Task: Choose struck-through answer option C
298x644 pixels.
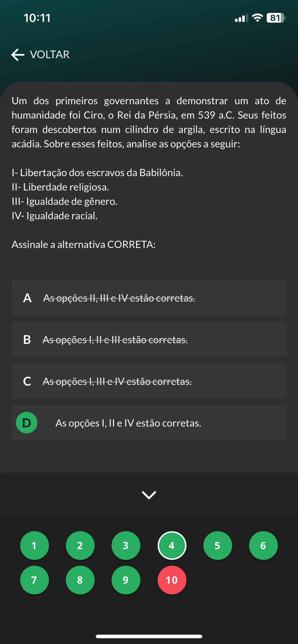Action: 149,381
